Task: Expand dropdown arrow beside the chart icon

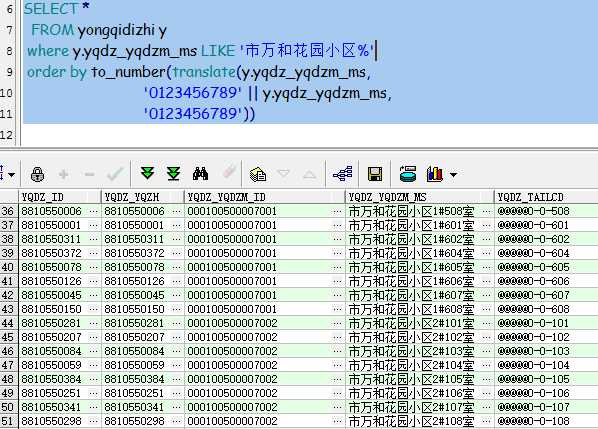Action: (453, 175)
